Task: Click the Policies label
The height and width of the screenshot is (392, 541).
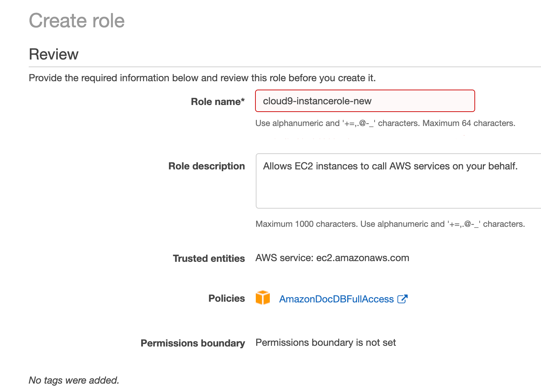Action: click(226, 298)
